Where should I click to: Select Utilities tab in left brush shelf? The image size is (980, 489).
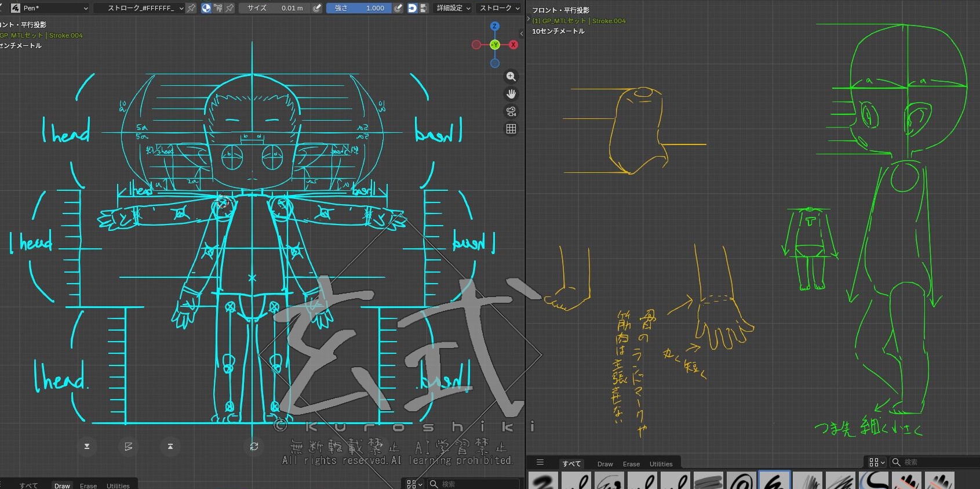tap(118, 486)
